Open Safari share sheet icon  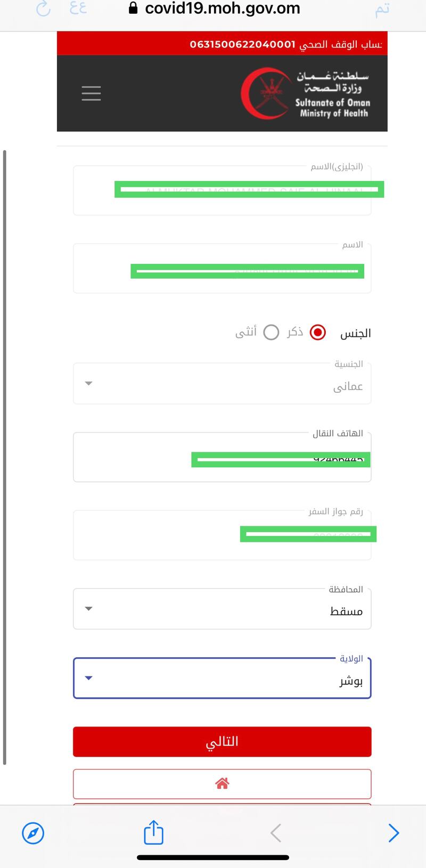(154, 832)
